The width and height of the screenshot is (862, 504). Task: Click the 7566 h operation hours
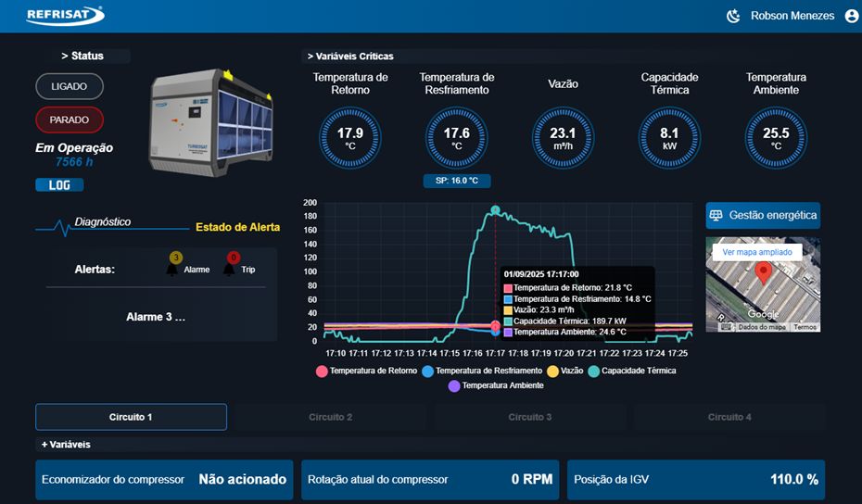[x=74, y=162]
